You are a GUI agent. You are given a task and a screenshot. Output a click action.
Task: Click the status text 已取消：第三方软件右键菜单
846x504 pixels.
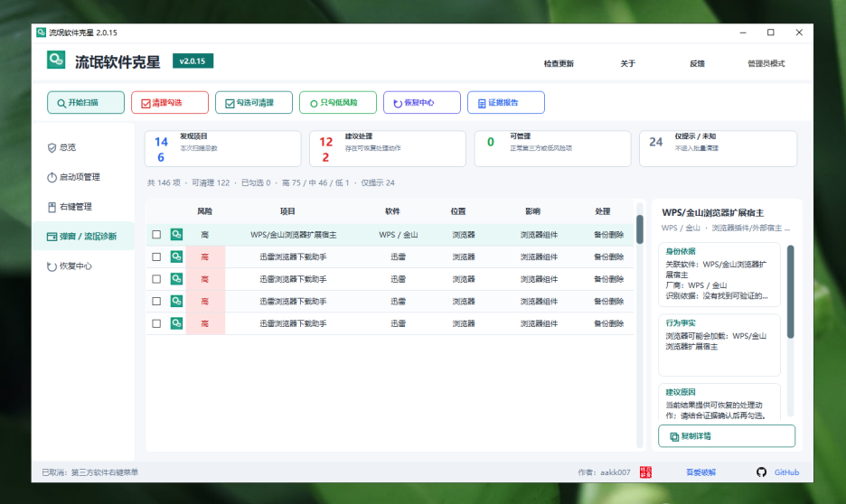coord(90,472)
